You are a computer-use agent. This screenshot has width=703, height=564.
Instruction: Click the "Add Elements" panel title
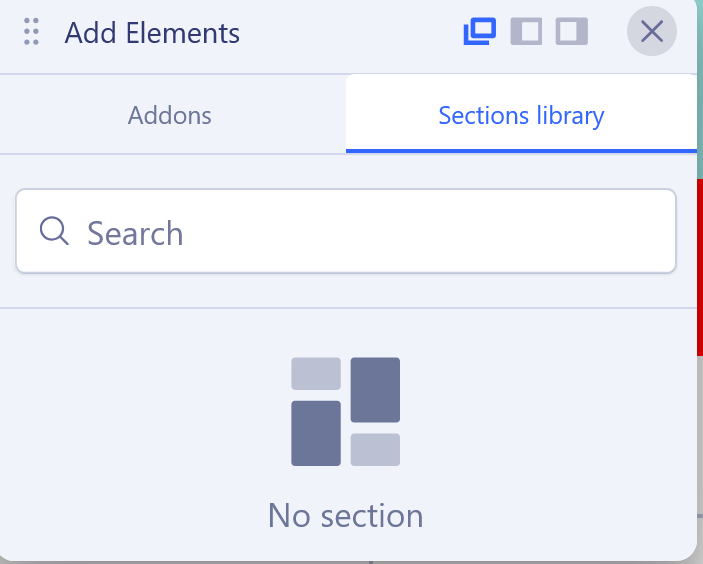152,33
